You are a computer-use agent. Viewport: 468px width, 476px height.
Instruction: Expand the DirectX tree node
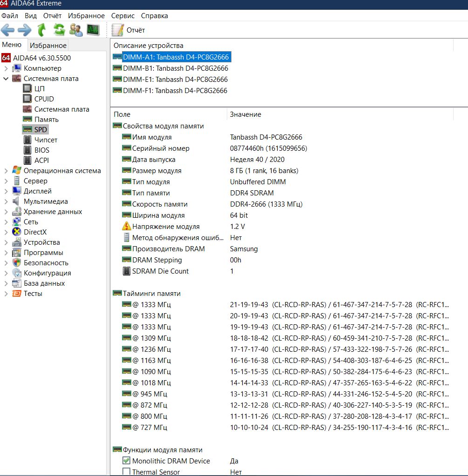(x=6, y=232)
